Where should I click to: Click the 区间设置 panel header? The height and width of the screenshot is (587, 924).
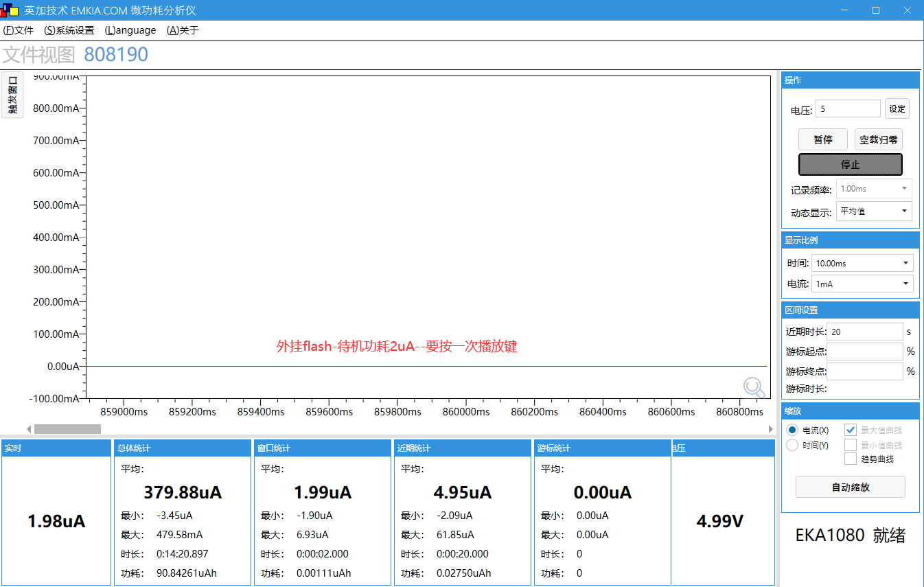851,310
